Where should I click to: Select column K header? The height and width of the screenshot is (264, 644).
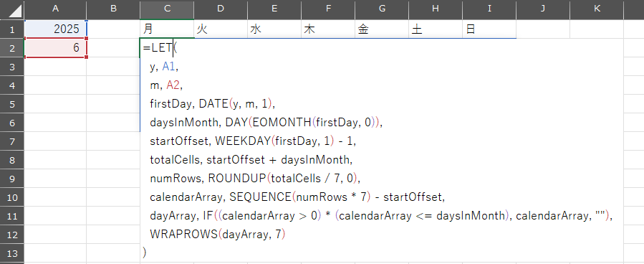point(597,10)
